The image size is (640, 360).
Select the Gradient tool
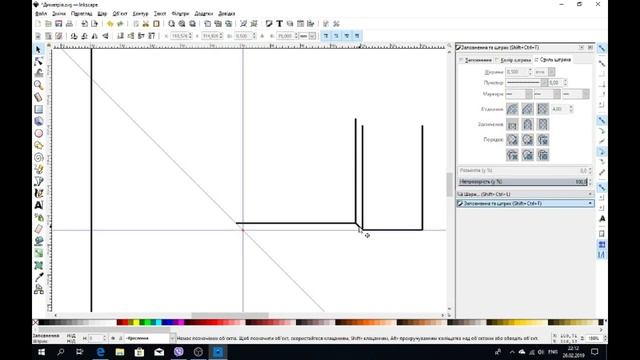pyautogui.click(x=38, y=253)
